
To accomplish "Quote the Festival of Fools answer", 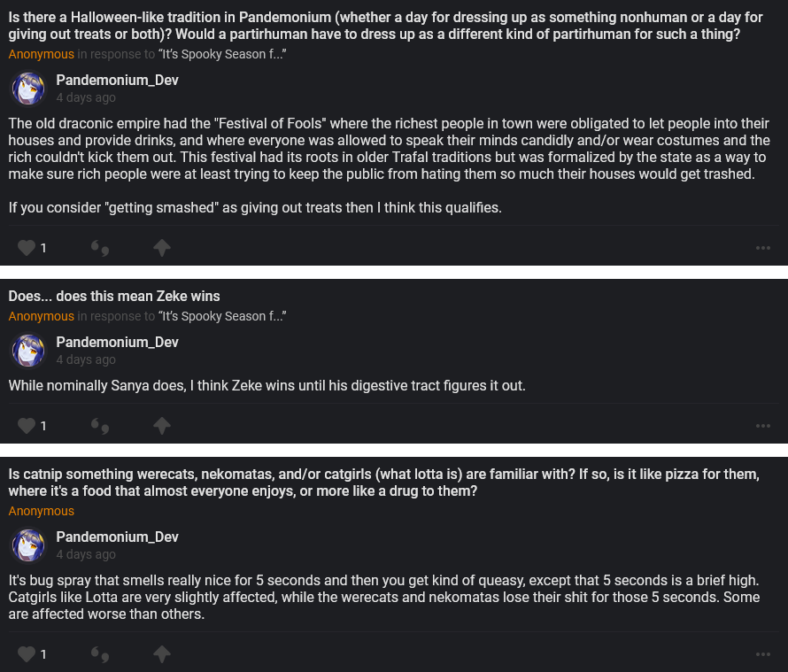I will click(100, 248).
